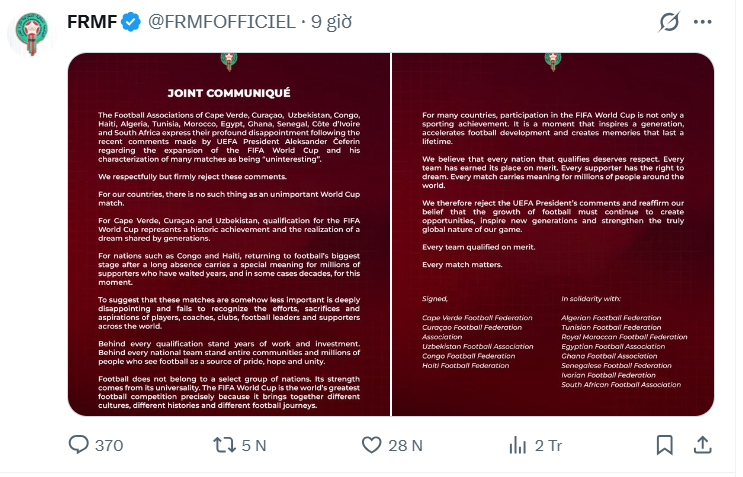This screenshot has height=477, width=743.
Task: Click the 2 Tr views count
Action: pyautogui.click(x=548, y=446)
